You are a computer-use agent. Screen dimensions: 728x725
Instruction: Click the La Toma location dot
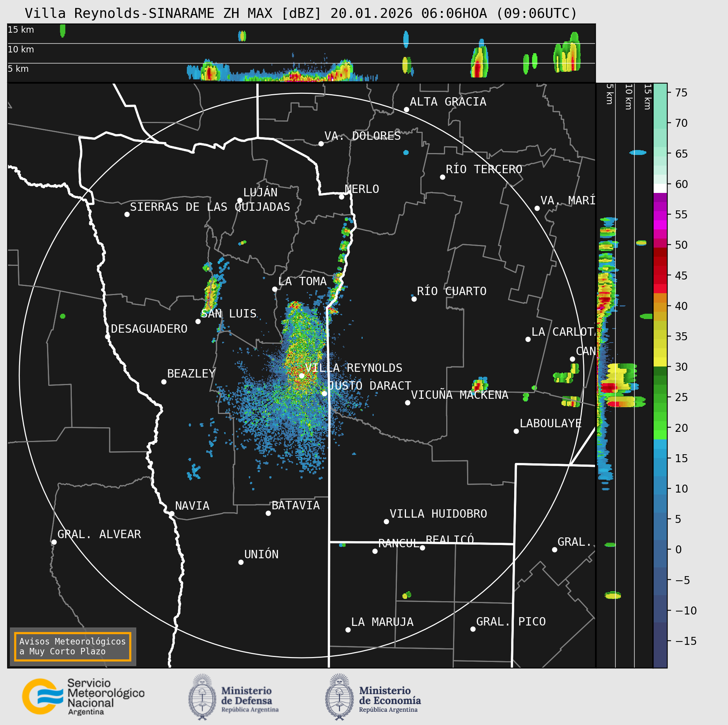click(x=275, y=289)
